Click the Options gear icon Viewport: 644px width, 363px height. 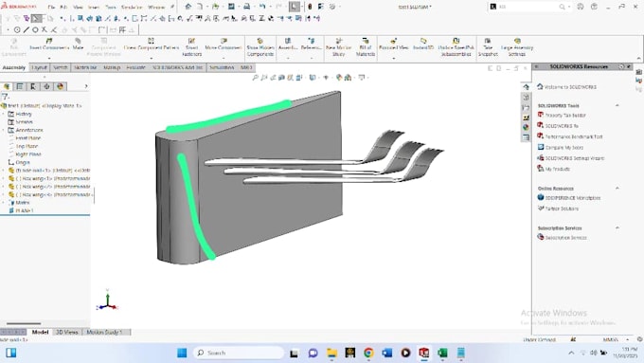coord(332,7)
